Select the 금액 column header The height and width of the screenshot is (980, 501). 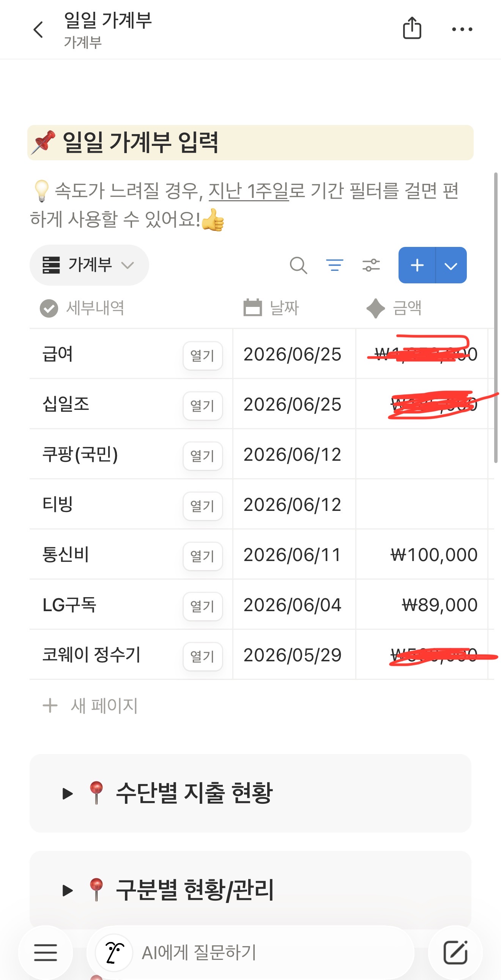pos(394,308)
